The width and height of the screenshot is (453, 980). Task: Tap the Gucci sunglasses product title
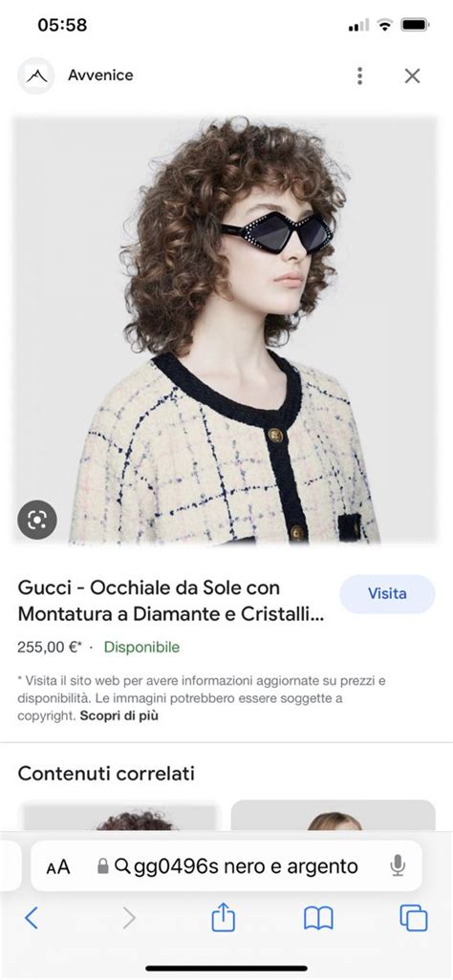[x=171, y=601]
